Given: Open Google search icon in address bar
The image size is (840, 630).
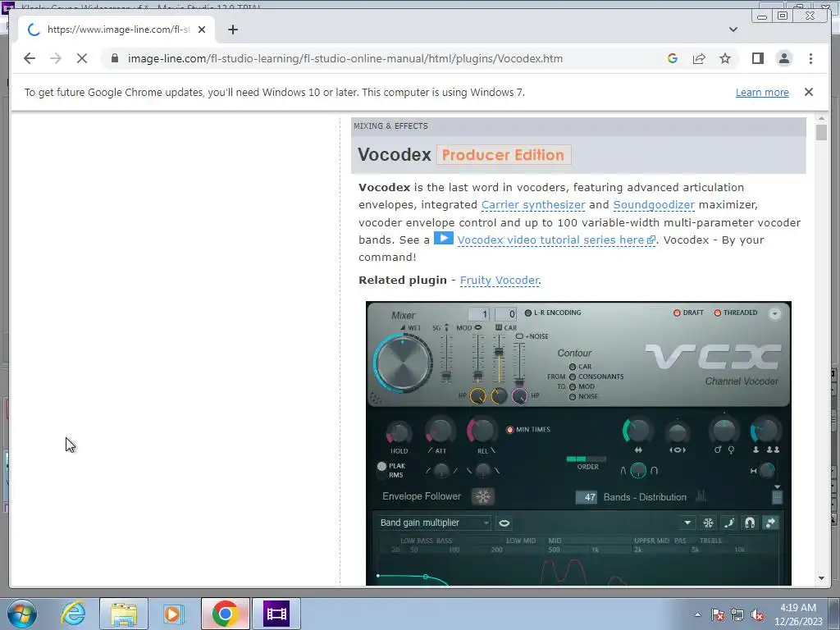Looking at the screenshot, I should pos(673,58).
